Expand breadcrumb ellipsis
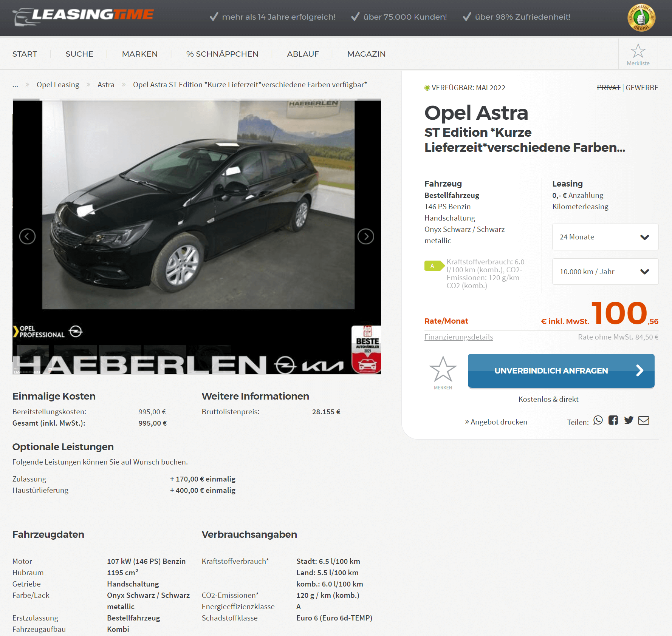 pos(15,85)
